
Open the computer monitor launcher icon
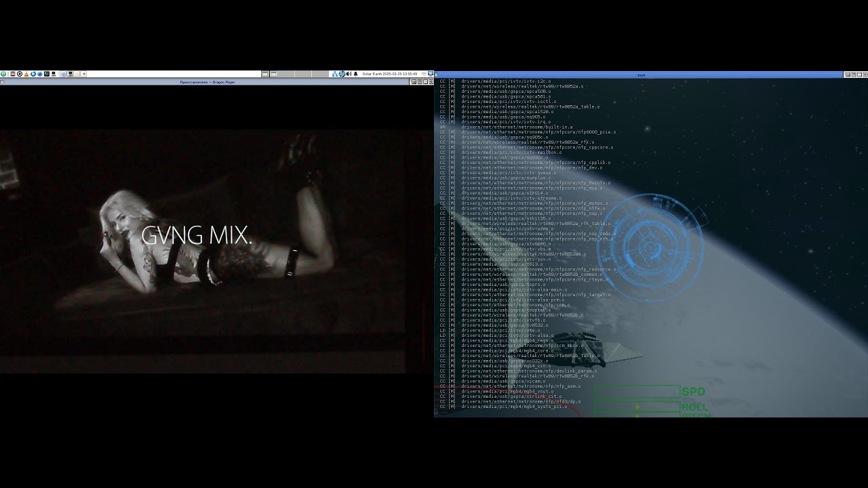pyautogui.click(x=54, y=74)
